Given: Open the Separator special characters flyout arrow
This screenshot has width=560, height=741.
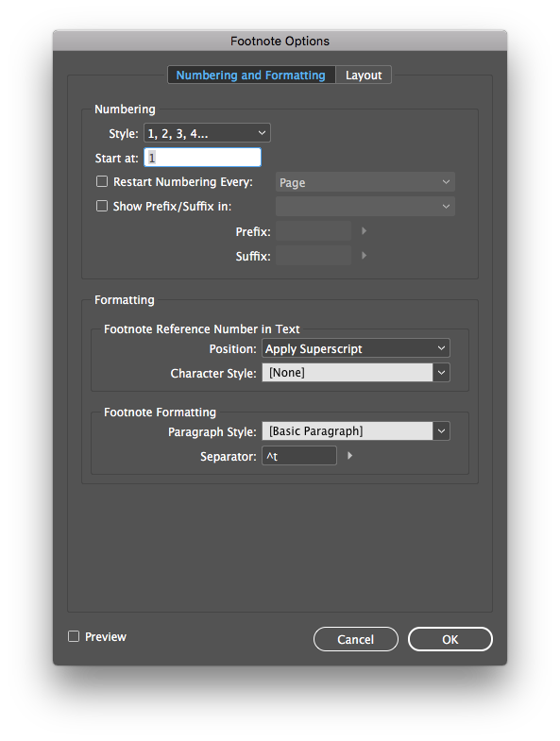Looking at the screenshot, I should tap(350, 456).
